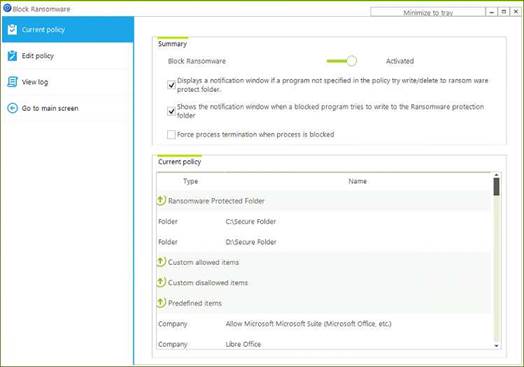Select the C:\Secure Folder row
The width and height of the screenshot is (524, 367).
pyautogui.click(x=324, y=221)
